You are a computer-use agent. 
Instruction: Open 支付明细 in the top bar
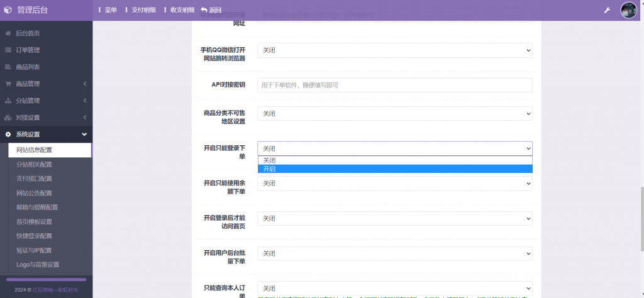click(x=143, y=10)
